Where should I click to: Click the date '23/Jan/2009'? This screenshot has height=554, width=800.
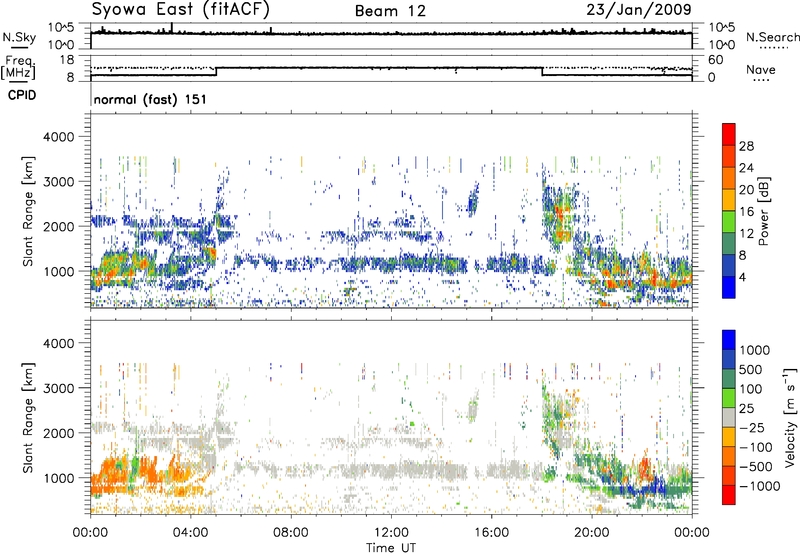[639, 9]
